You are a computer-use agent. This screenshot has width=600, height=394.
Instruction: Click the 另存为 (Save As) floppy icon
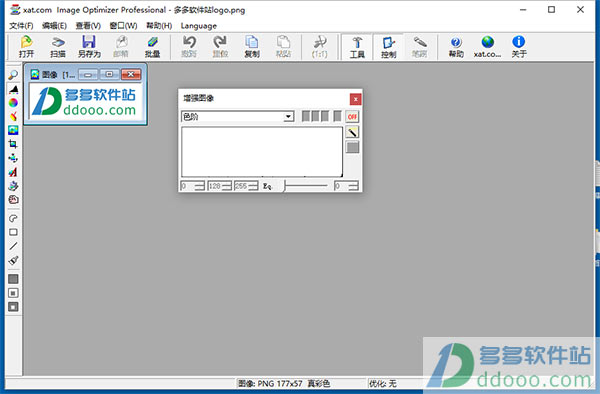coord(89,46)
